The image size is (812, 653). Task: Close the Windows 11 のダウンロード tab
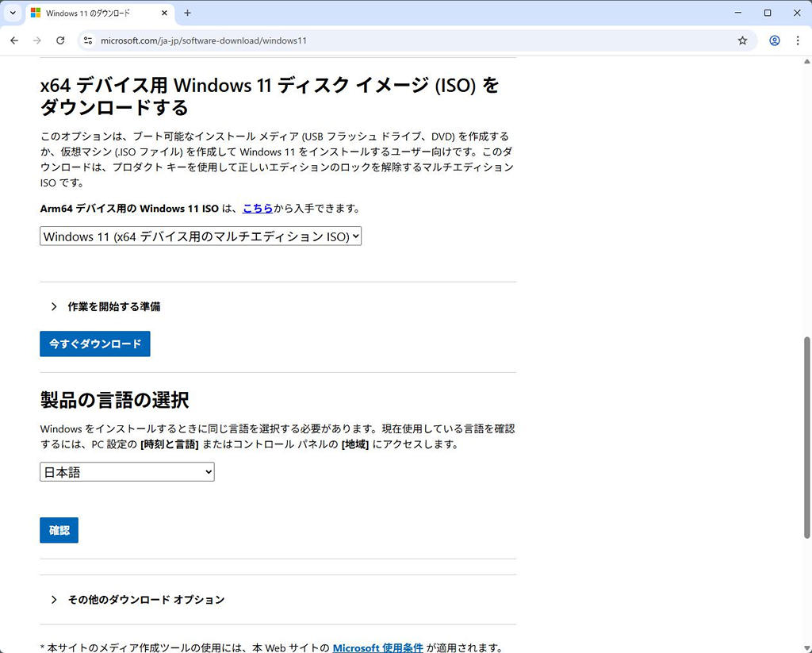tap(163, 13)
